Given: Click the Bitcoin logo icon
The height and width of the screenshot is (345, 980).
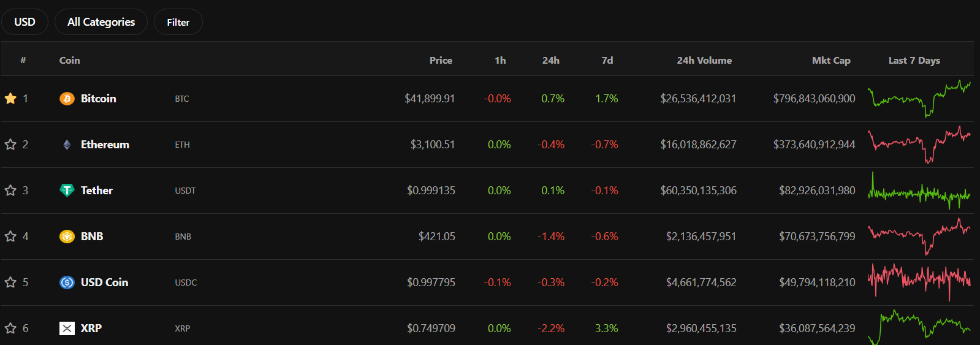Looking at the screenshot, I should point(67,99).
